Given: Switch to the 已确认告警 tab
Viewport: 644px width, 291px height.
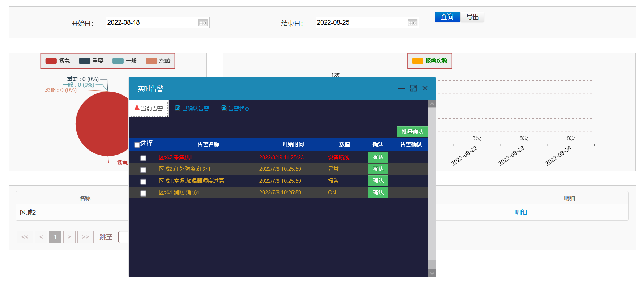Looking at the screenshot, I should coord(192,108).
